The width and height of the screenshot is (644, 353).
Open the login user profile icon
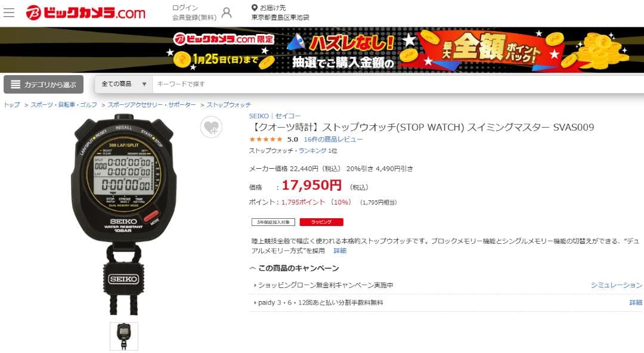click(x=227, y=13)
